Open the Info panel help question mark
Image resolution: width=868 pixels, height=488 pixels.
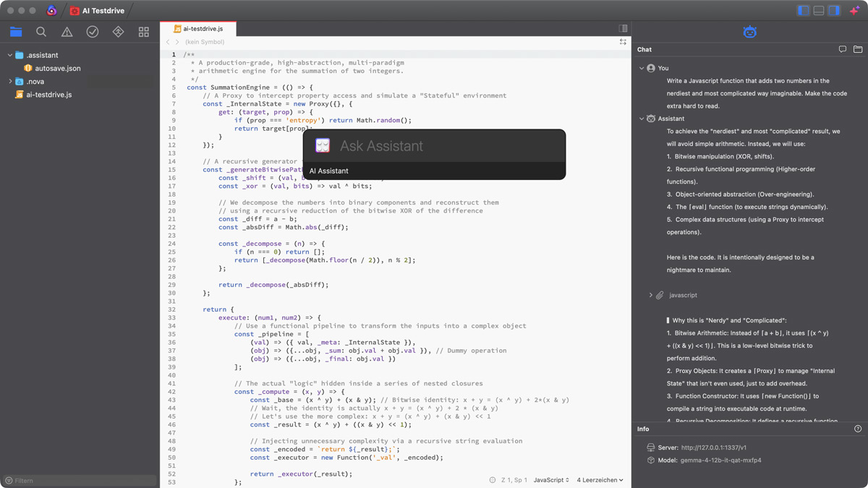tap(858, 429)
